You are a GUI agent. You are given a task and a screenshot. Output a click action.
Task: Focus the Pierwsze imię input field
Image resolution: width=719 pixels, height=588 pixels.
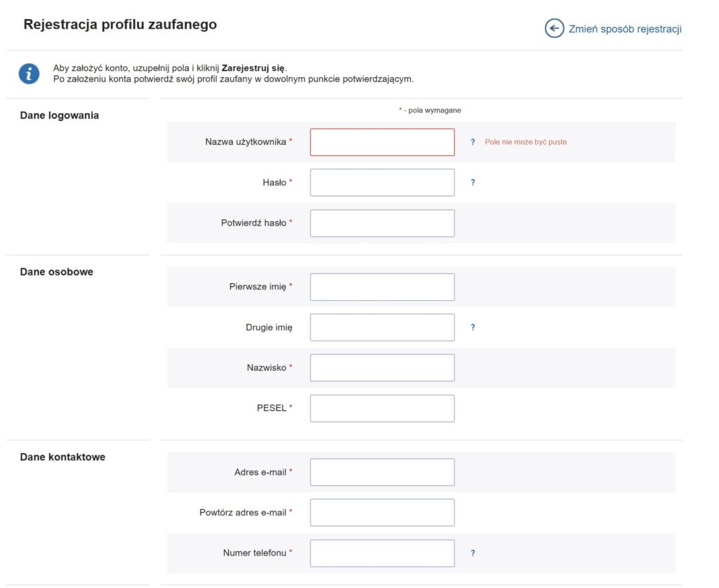[x=382, y=287]
